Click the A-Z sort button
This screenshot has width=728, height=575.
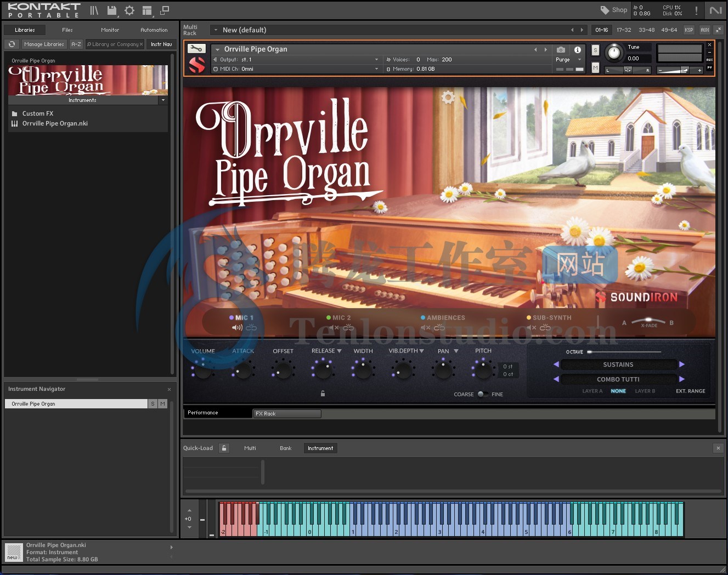coord(76,44)
